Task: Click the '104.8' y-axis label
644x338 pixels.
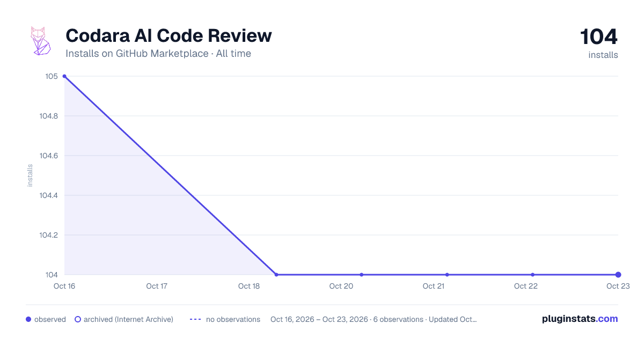Action: click(x=49, y=116)
